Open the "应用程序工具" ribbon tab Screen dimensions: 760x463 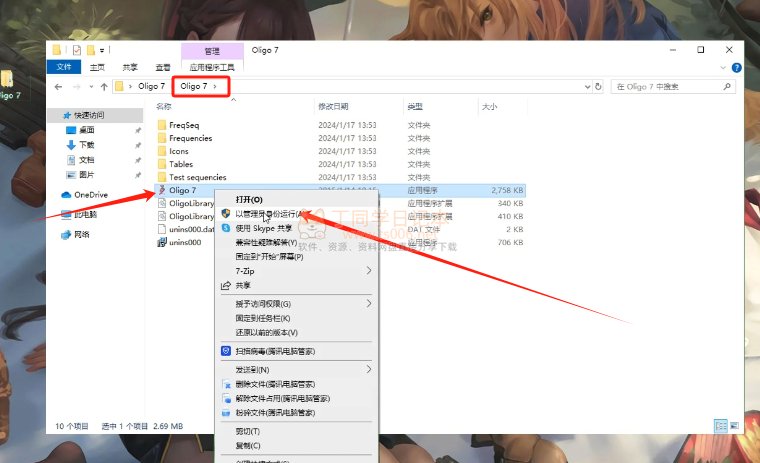coord(212,67)
